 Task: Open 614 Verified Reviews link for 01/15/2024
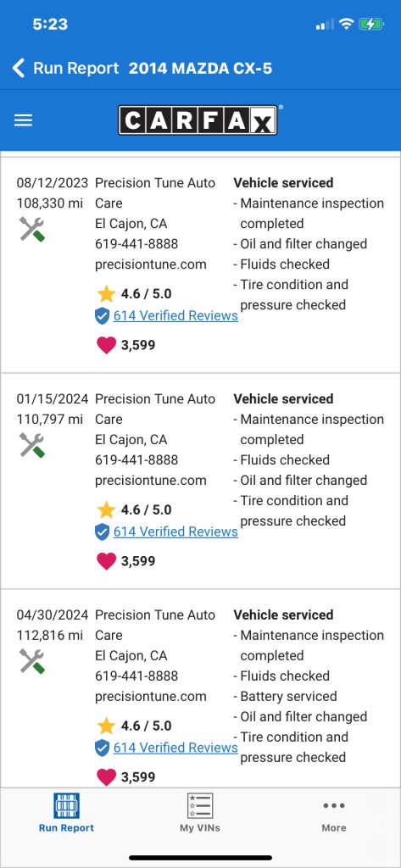[175, 531]
